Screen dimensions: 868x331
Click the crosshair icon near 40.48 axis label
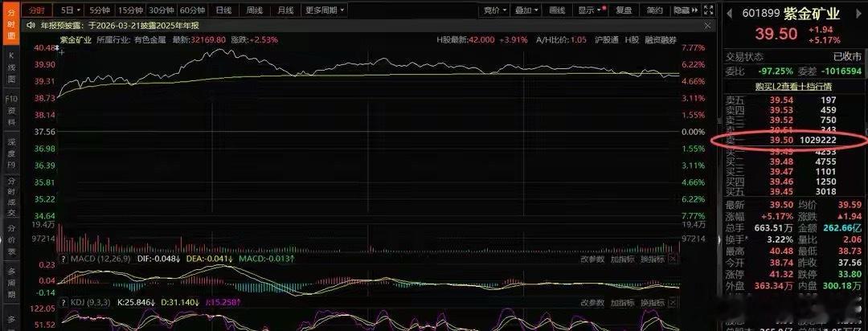coord(62,52)
